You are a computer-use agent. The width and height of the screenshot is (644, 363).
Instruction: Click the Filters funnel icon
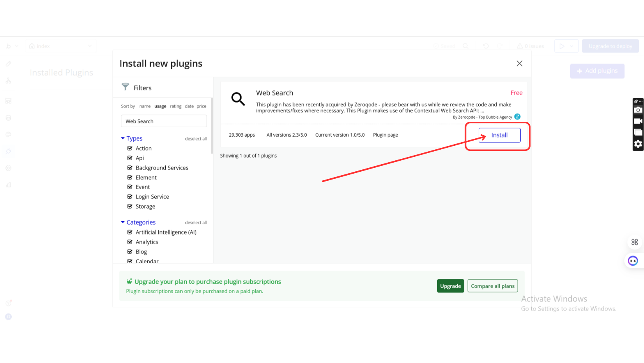[125, 87]
